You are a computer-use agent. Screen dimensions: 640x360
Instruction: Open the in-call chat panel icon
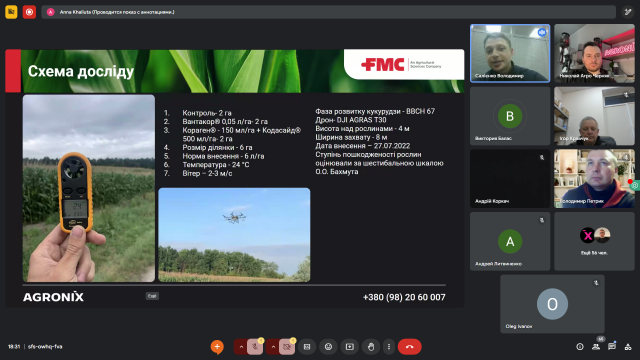pos(611,346)
